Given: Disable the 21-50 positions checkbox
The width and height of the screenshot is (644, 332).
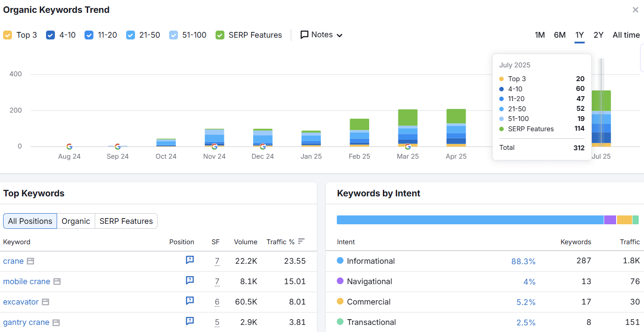Looking at the screenshot, I should [131, 35].
